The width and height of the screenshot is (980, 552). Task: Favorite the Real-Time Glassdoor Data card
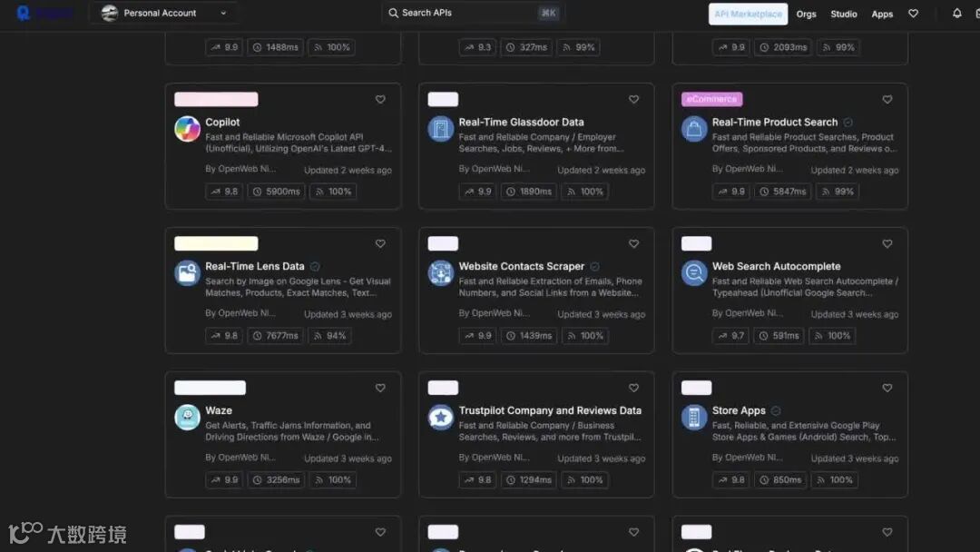pos(633,99)
